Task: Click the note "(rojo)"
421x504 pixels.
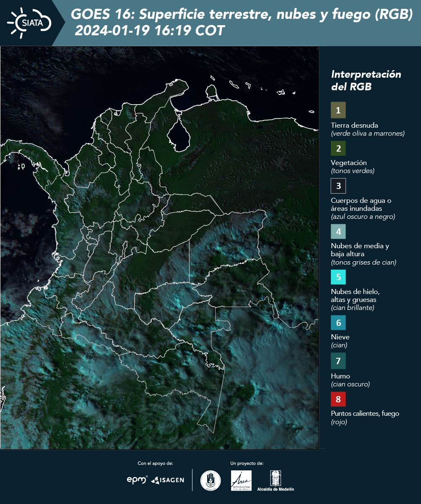Action: (x=339, y=423)
